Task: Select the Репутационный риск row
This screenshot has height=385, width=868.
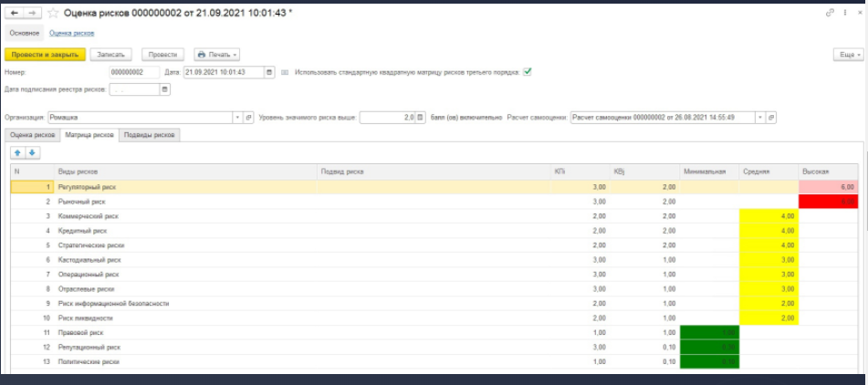Action: pyautogui.click(x=434, y=347)
